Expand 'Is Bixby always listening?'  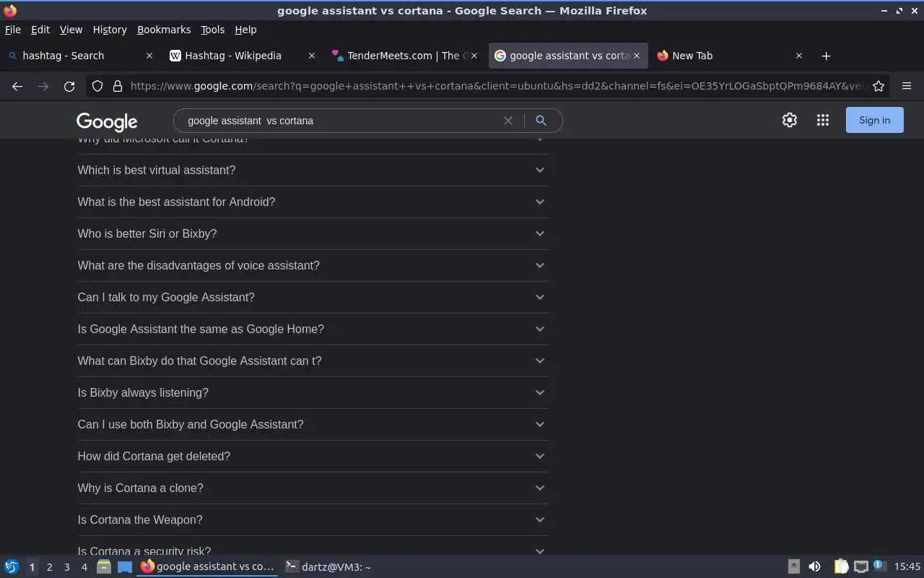coord(313,393)
